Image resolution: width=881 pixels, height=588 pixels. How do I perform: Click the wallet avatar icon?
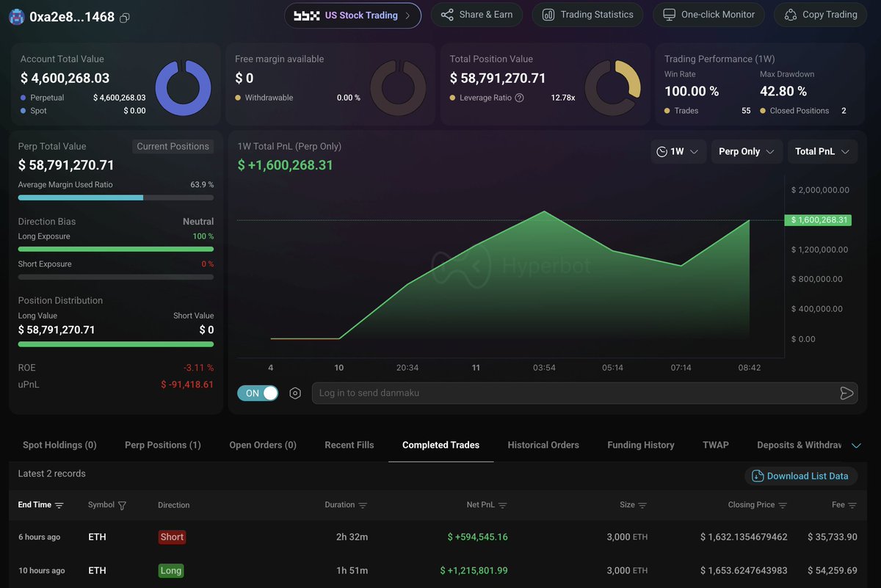[x=16, y=16]
